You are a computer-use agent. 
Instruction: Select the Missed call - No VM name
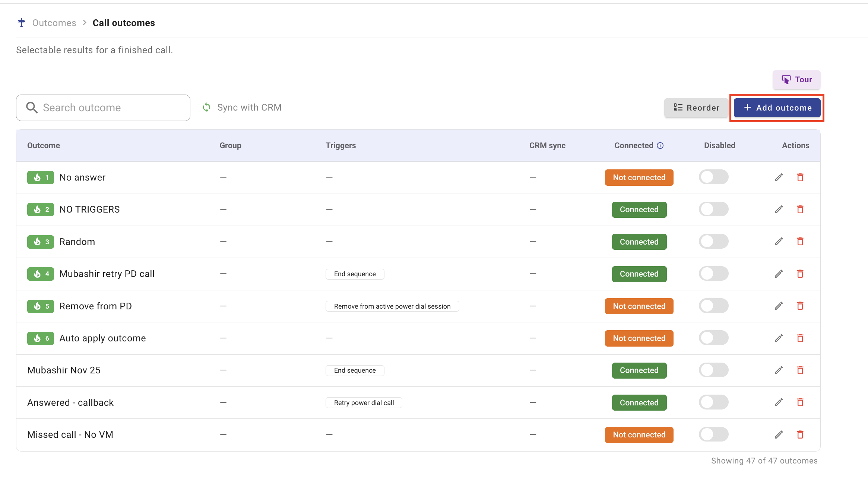[x=70, y=435]
